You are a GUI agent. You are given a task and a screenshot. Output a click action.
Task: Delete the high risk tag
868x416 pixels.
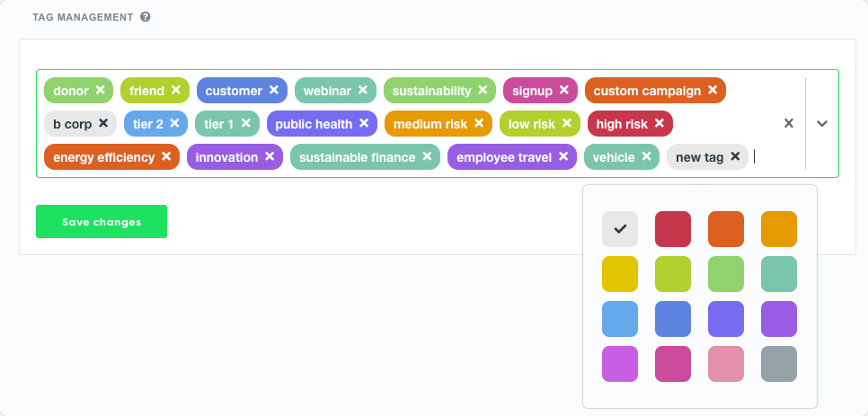pyautogui.click(x=660, y=123)
